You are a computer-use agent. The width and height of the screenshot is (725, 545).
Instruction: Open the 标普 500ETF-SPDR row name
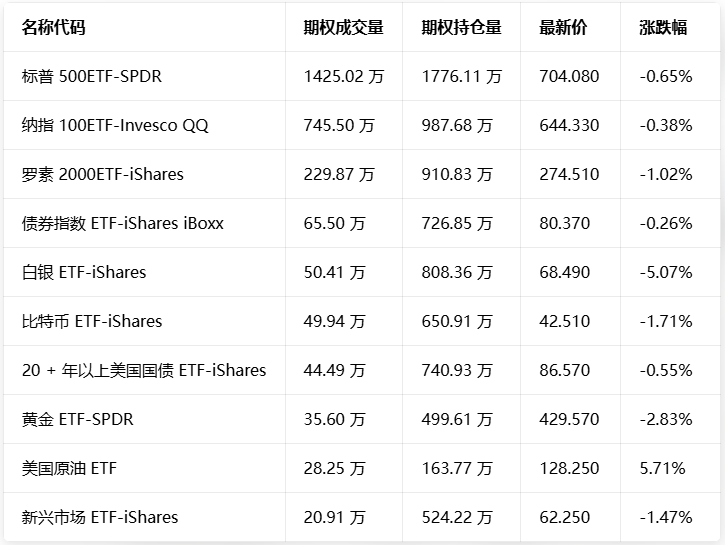tap(91, 76)
